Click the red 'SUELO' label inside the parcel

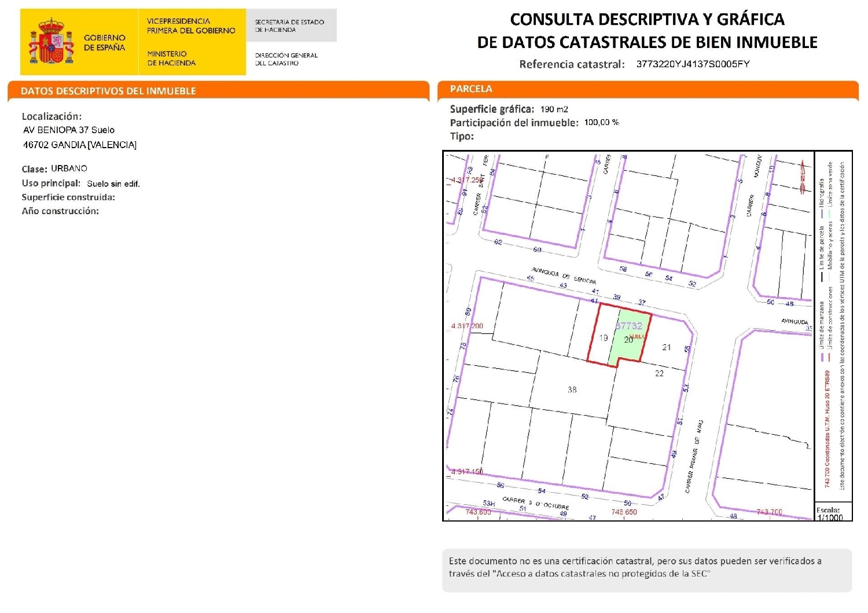pos(637,336)
